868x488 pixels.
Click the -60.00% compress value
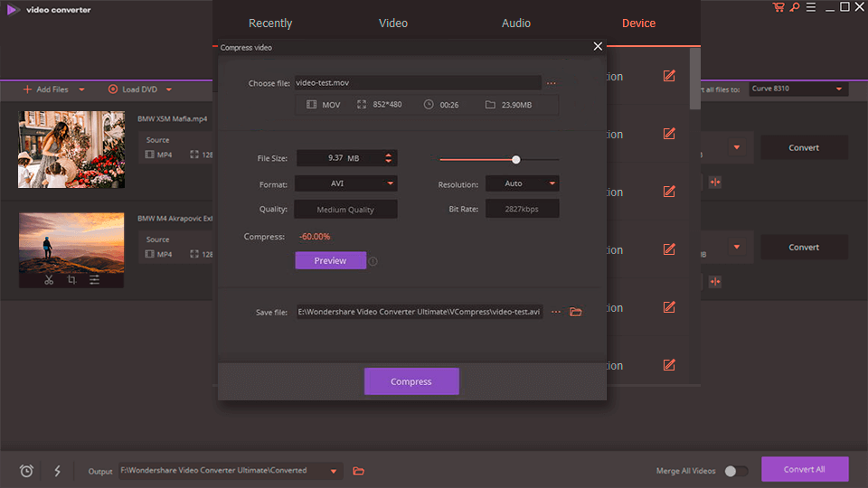[x=315, y=236]
